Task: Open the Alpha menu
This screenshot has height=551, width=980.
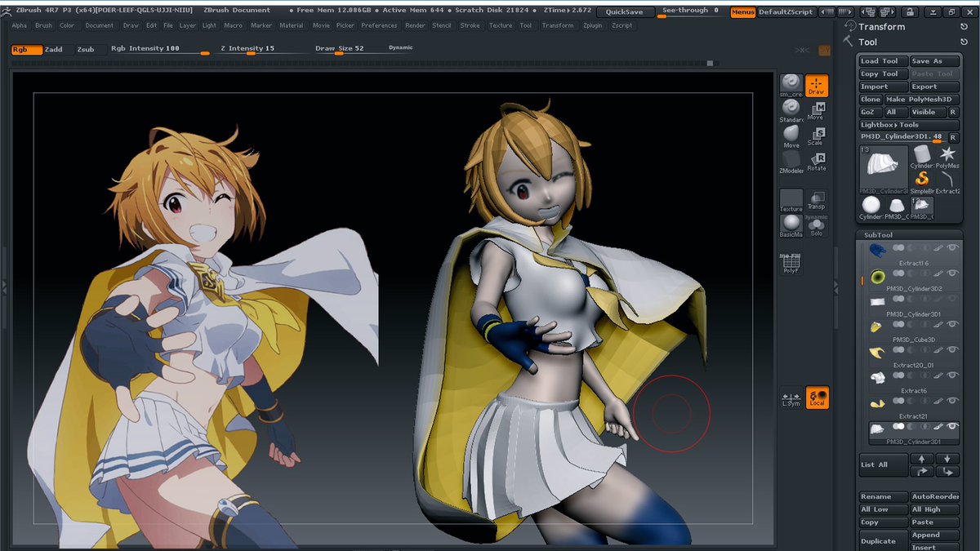Action: coord(20,25)
